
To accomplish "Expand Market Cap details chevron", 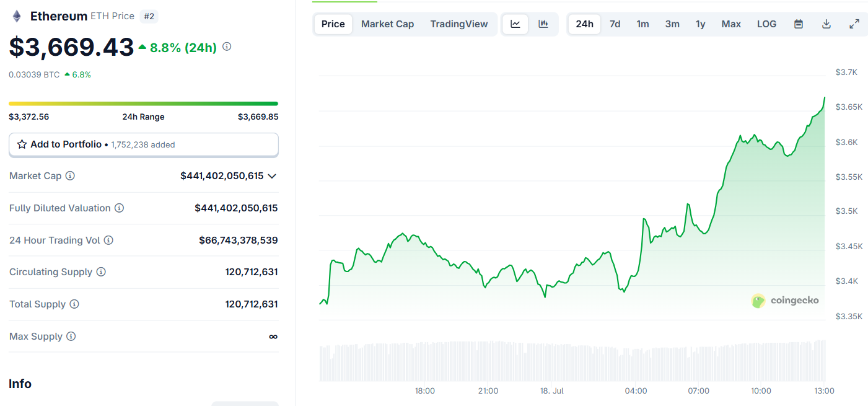I will (271, 176).
